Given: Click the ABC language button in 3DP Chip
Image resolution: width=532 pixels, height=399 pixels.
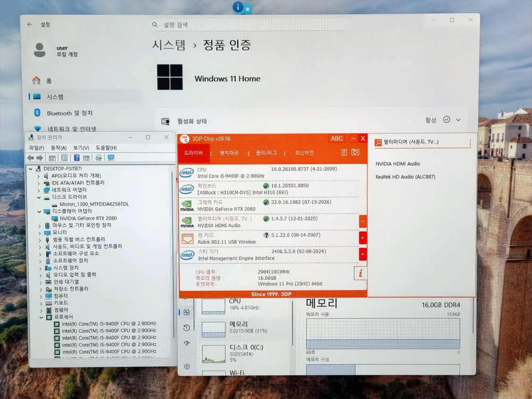Looking at the screenshot, I should 337,138.
